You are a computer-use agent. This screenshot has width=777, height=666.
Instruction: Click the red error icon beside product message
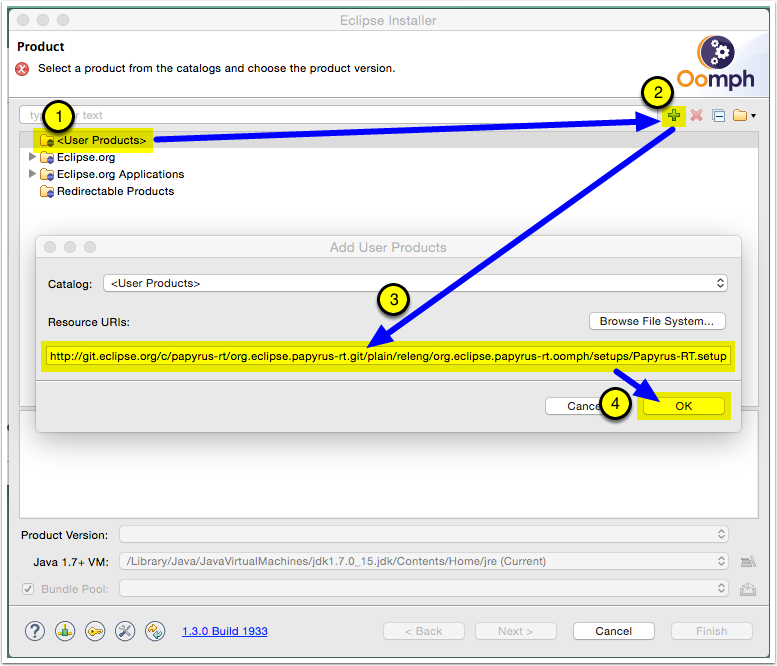[x=22, y=69]
